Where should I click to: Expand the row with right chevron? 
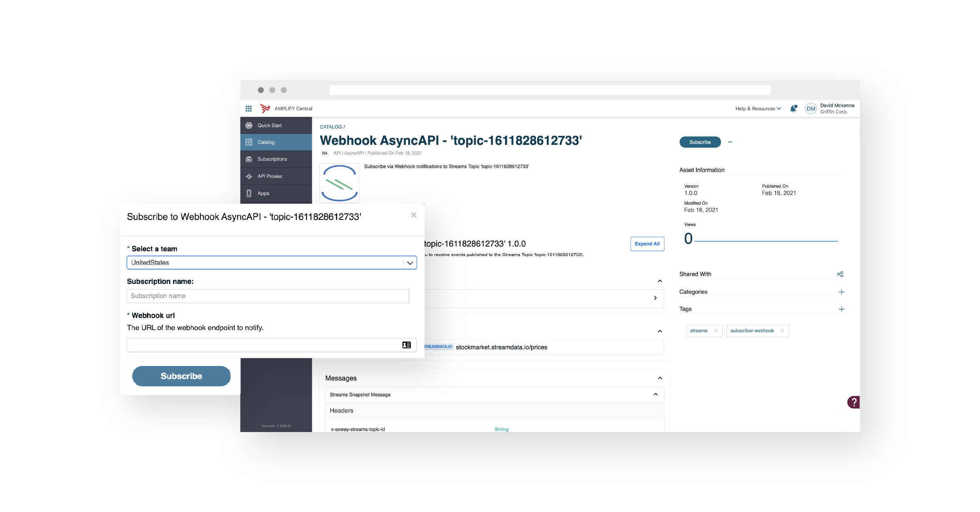pyautogui.click(x=655, y=298)
